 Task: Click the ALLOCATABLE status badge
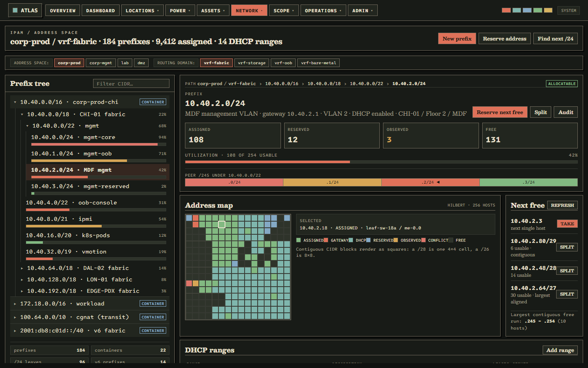pos(562,83)
